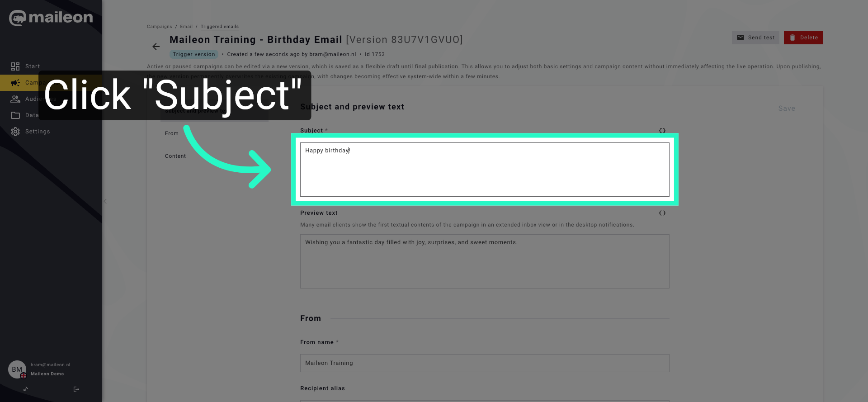Click the expand diagonal arrows icon
The width and height of the screenshot is (868, 402).
tap(26, 389)
